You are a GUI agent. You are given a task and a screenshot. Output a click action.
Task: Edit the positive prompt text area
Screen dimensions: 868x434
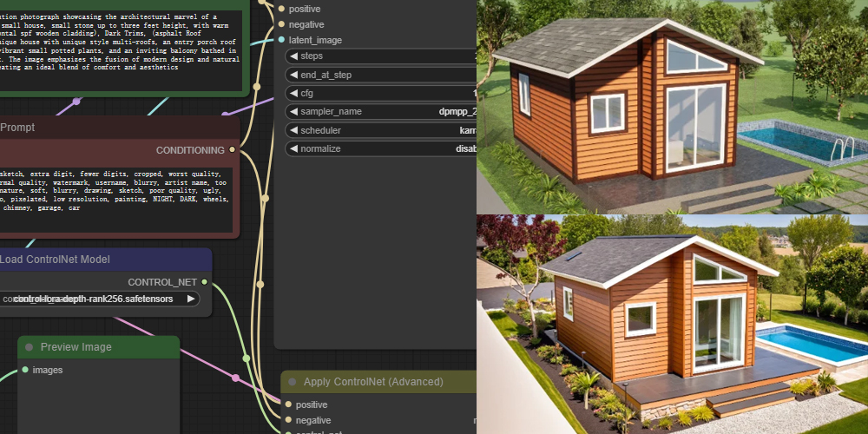point(121,49)
